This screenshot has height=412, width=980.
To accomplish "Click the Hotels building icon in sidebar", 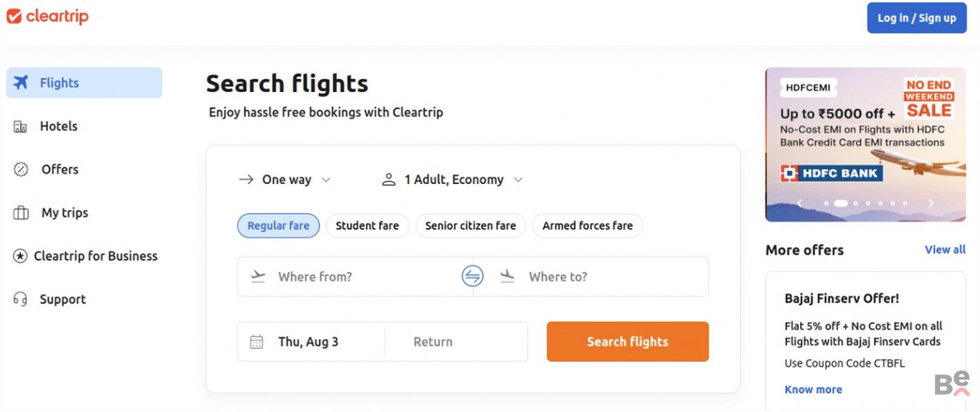I will pos(21,126).
